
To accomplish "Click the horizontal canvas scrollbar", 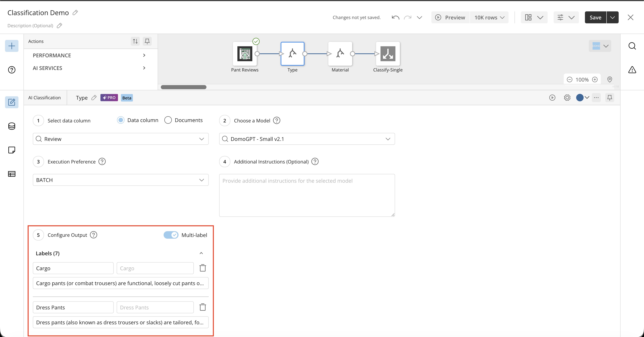I will pos(184,87).
